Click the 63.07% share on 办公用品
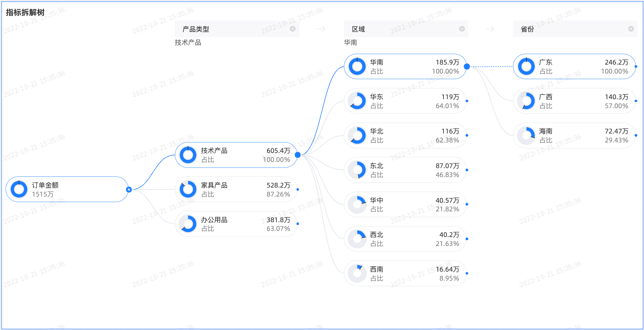The image size is (644, 330). [278, 229]
